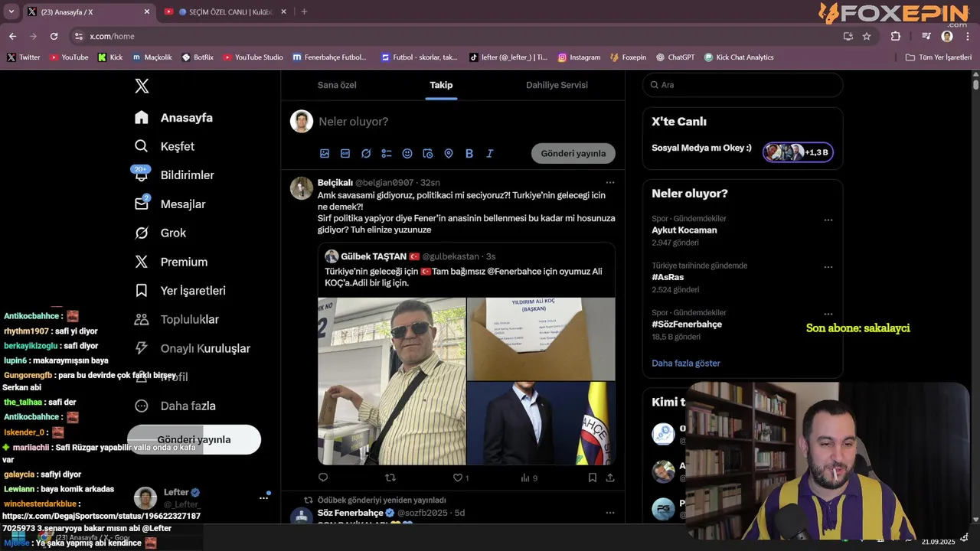The height and width of the screenshot is (551, 980).
Task: Open more options on Söz Fenerbahçe post
Action: [x=610, y=513]
